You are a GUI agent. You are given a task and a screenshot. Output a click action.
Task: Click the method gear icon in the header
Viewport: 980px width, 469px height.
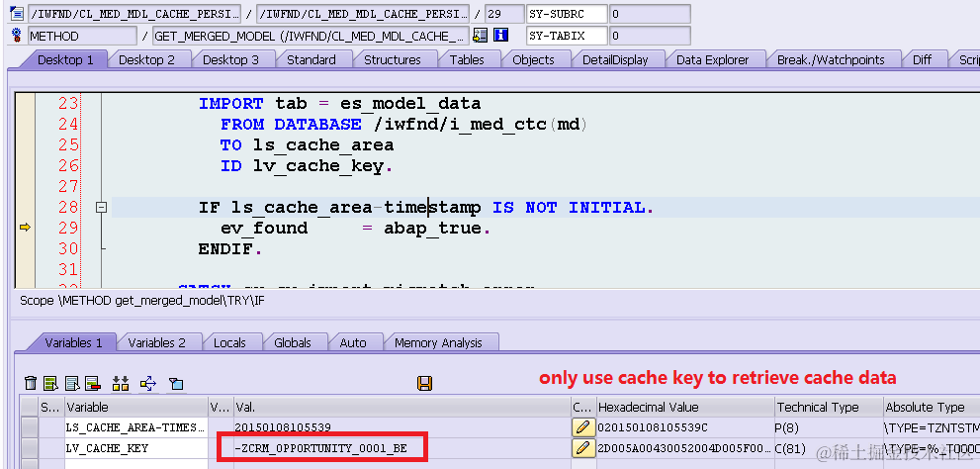17,36
